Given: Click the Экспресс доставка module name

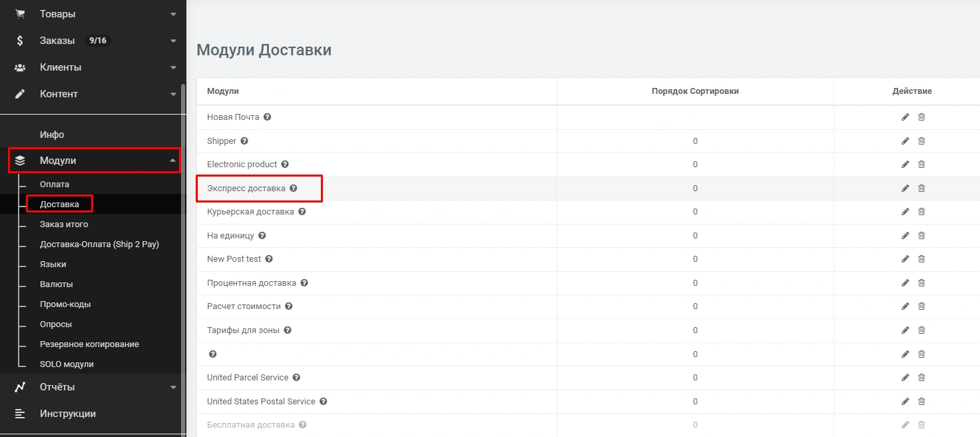Looking at the screenshot, I should click(246, 189).
